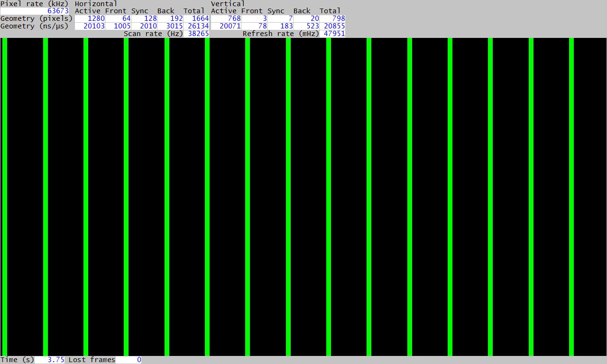Select the scan rate value 38265

(196, 34)
